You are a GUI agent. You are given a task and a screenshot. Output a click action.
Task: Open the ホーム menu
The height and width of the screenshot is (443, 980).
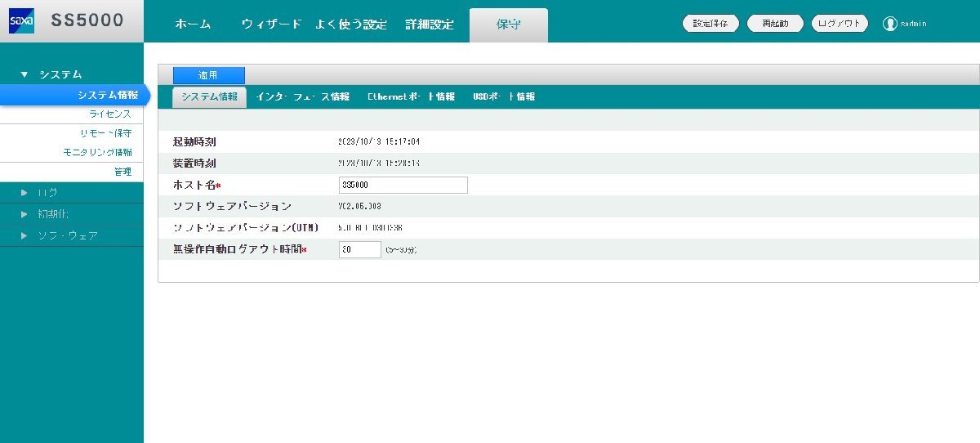(x=193, y=25)
